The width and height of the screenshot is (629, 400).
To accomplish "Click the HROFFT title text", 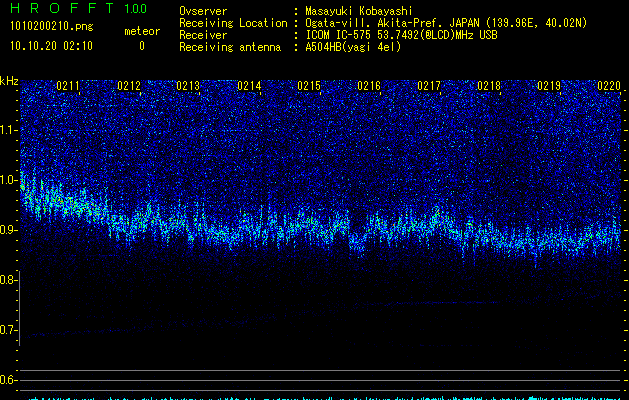I will (x=61, y=8).
